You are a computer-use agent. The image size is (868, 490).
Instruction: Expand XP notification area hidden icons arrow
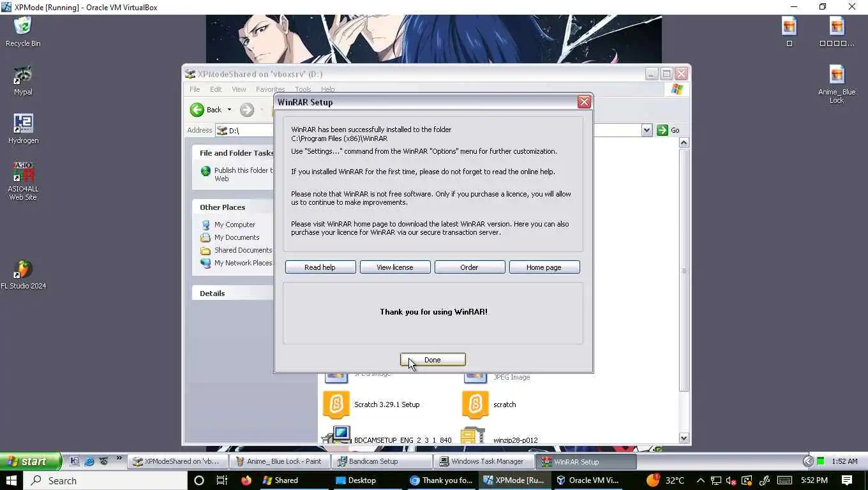coord(808,461)
